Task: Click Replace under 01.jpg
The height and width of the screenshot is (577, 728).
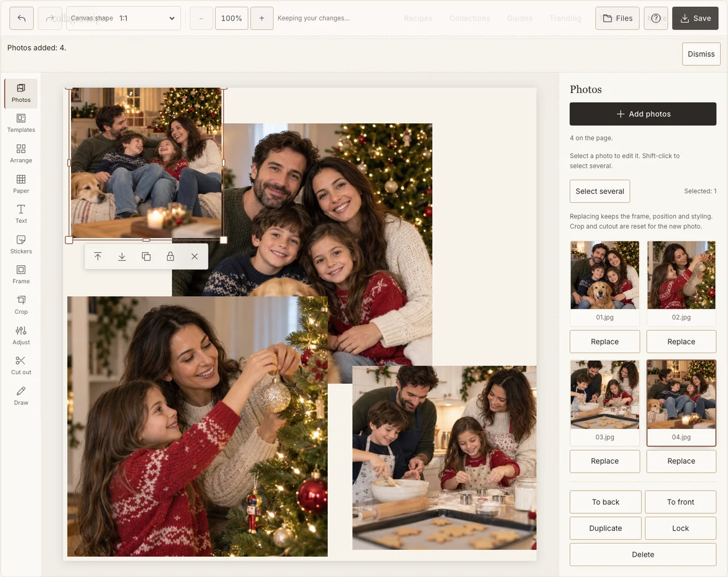Action: click(x=605, y=342)
